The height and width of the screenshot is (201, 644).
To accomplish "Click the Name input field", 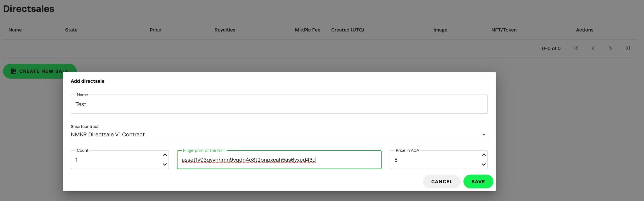I will pos(279,104).
